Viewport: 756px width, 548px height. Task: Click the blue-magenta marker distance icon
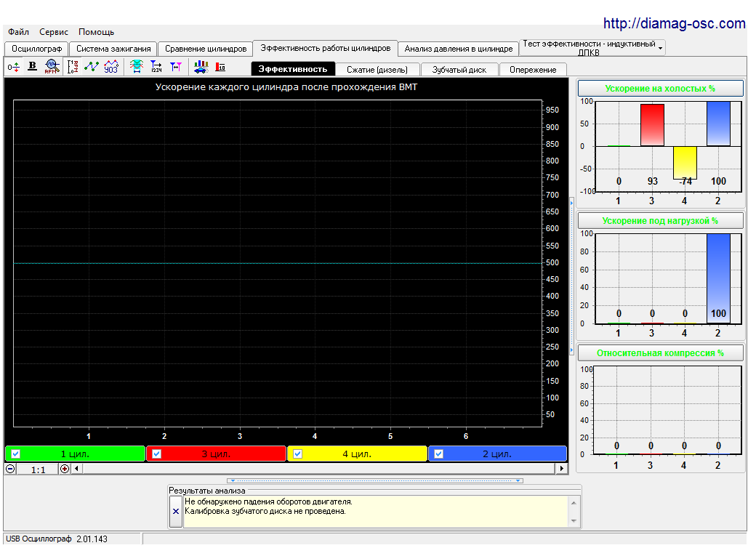(175, 67)
